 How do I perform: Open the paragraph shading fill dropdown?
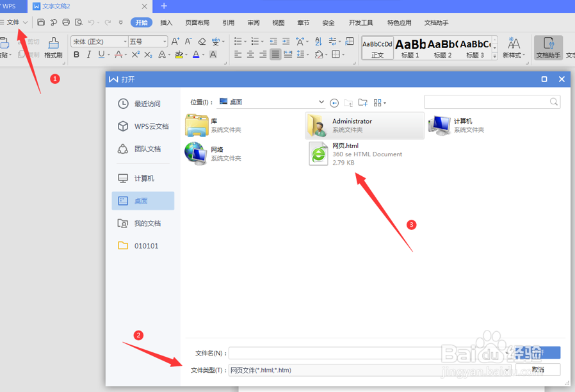pyautogui.click(x=326, y=55)
